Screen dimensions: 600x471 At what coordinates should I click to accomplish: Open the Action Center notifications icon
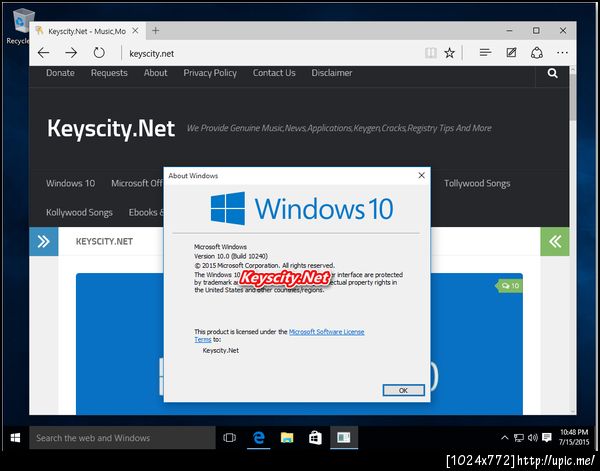click(x=547, y=438)
